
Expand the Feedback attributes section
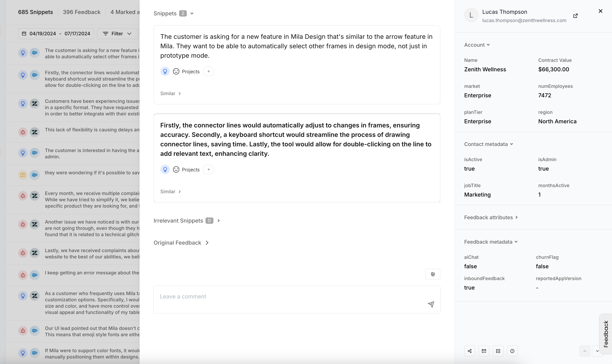[x=491, y=217]
